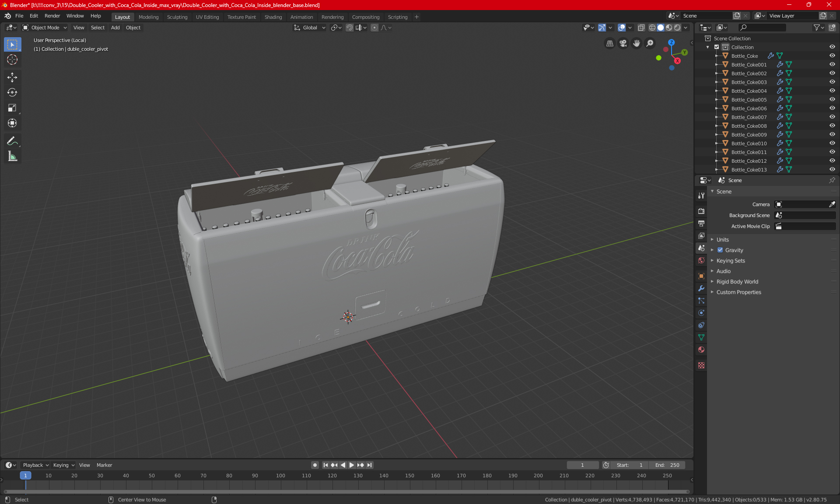Open the Add menu in viewport header

tap(115, 28)
